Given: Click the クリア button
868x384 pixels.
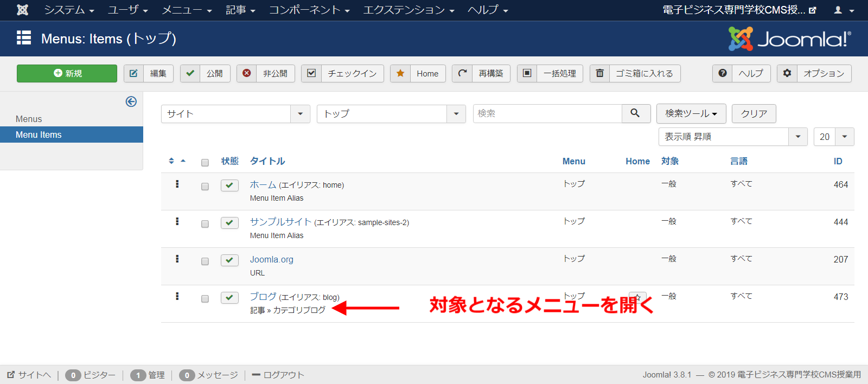Looking at the screenshot, I should point(754,113).
